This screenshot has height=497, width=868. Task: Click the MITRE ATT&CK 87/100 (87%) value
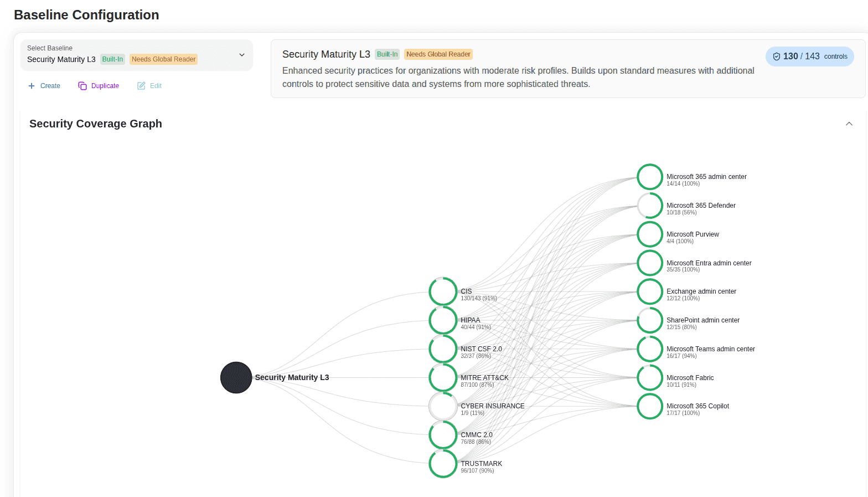(x=477, y=385)
